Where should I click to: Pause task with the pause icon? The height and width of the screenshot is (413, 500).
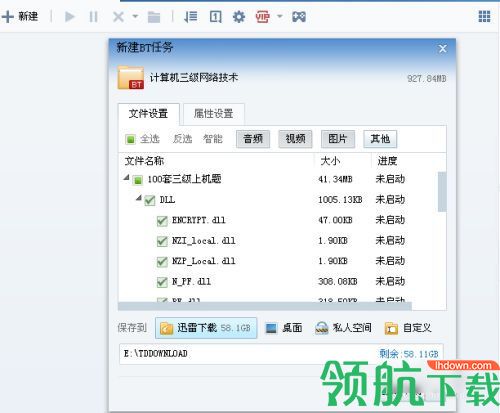pos(93,16)
